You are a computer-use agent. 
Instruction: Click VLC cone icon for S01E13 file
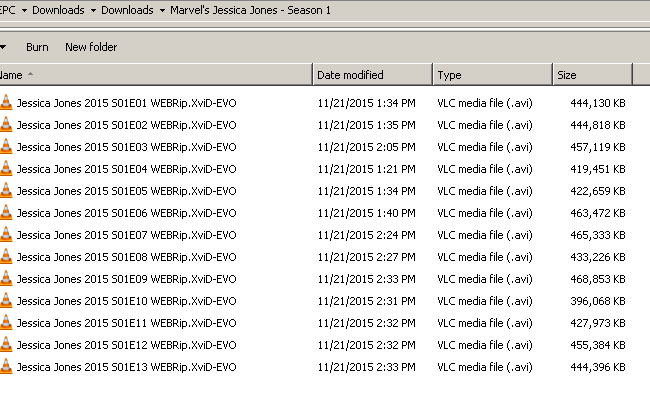click(x=6, y=366)
